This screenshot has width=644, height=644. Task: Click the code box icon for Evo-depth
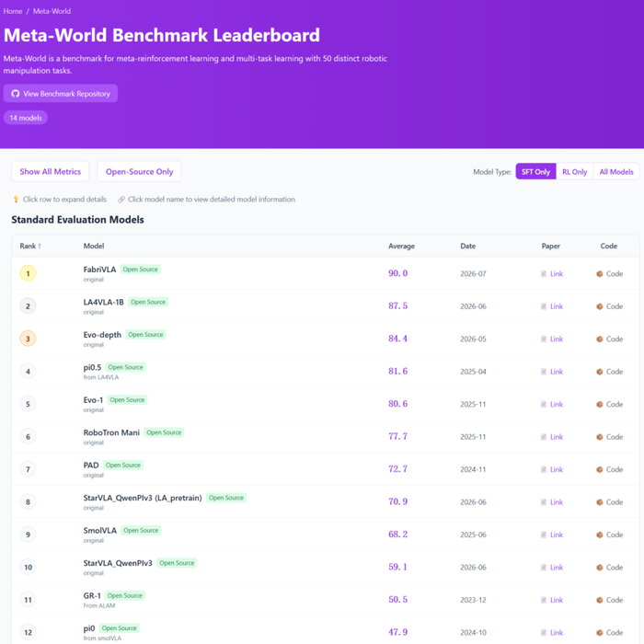(600, 339)
